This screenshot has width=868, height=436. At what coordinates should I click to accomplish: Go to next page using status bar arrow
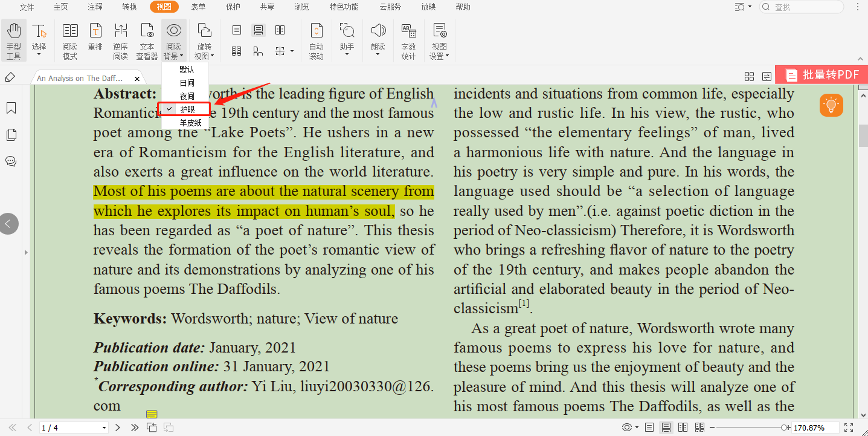pyautogui.click(x=118, y=428)
